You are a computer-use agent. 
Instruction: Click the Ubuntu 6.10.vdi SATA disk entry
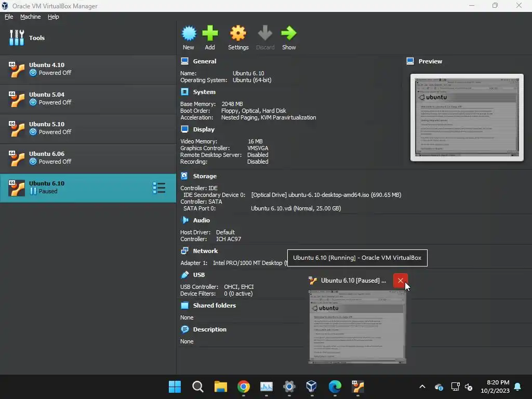tap(296, 208)
